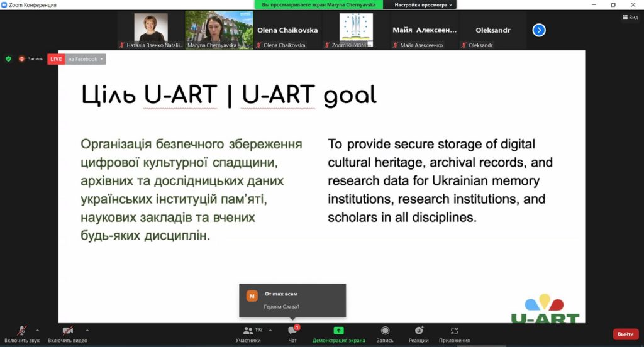
Task: Change layout with Вид button
Action: [630, 17]
